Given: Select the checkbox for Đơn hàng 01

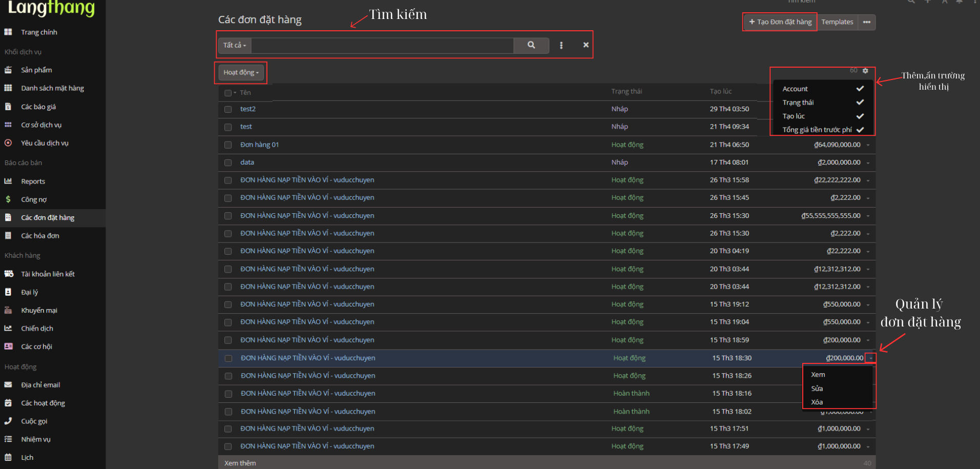Looking at the screenshot, I should point(228,145).
